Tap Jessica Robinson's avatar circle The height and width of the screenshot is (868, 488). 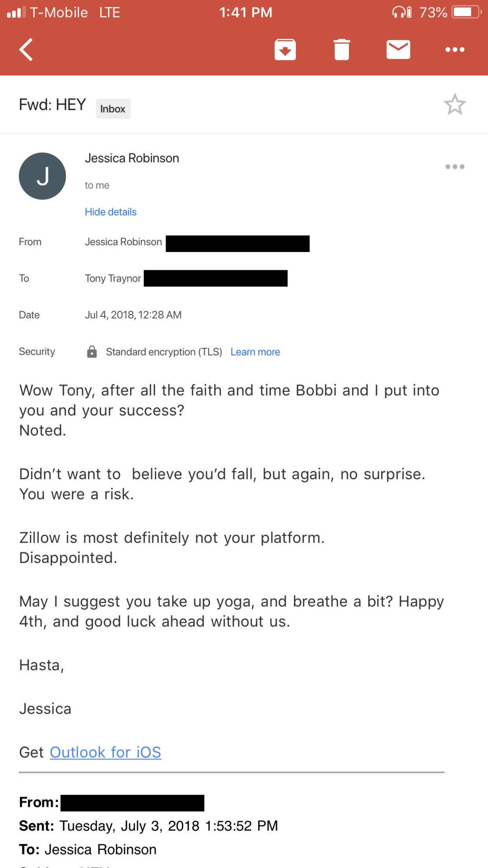(x=42, y=175)
